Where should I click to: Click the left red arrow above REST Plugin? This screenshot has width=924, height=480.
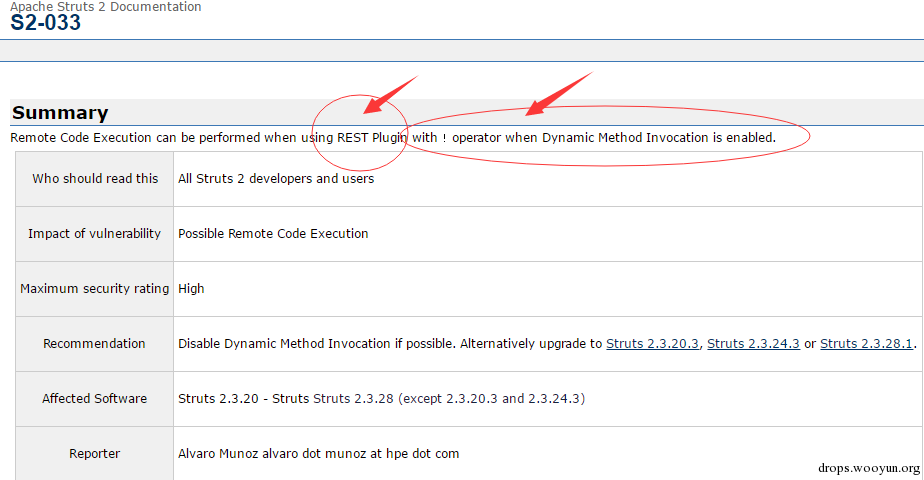click(389, 92)
